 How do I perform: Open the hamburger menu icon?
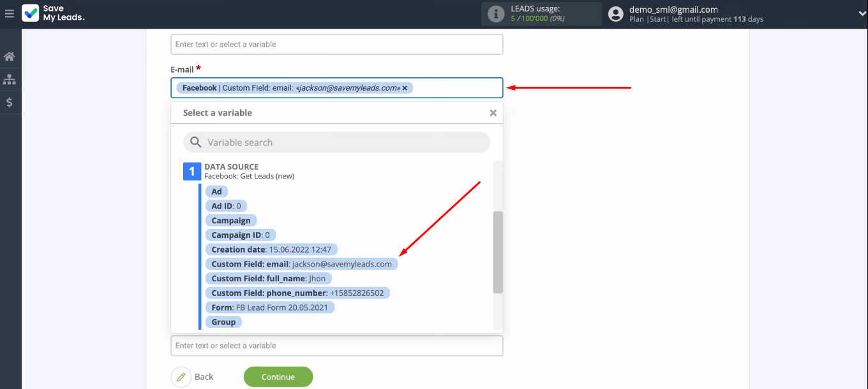click(9, 13)
